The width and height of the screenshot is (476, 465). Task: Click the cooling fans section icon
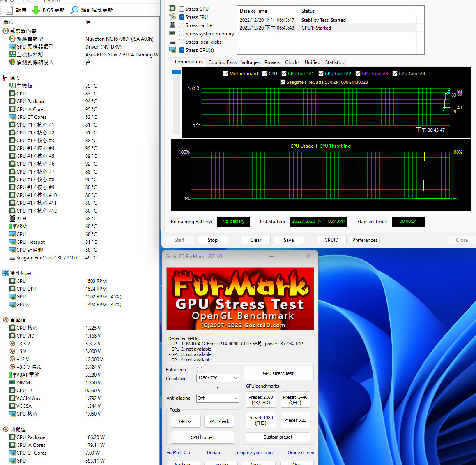tap(5, 273)
